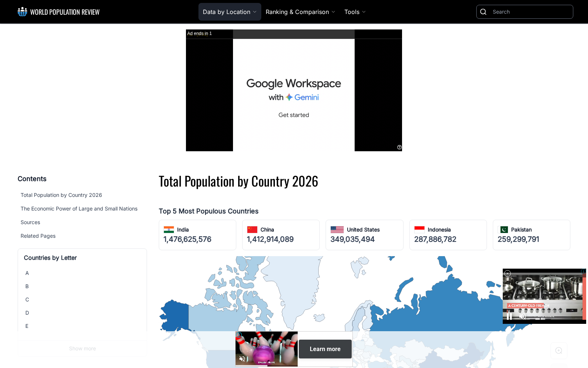
Task: Click the United States flag icon
Action: (337, 230)
